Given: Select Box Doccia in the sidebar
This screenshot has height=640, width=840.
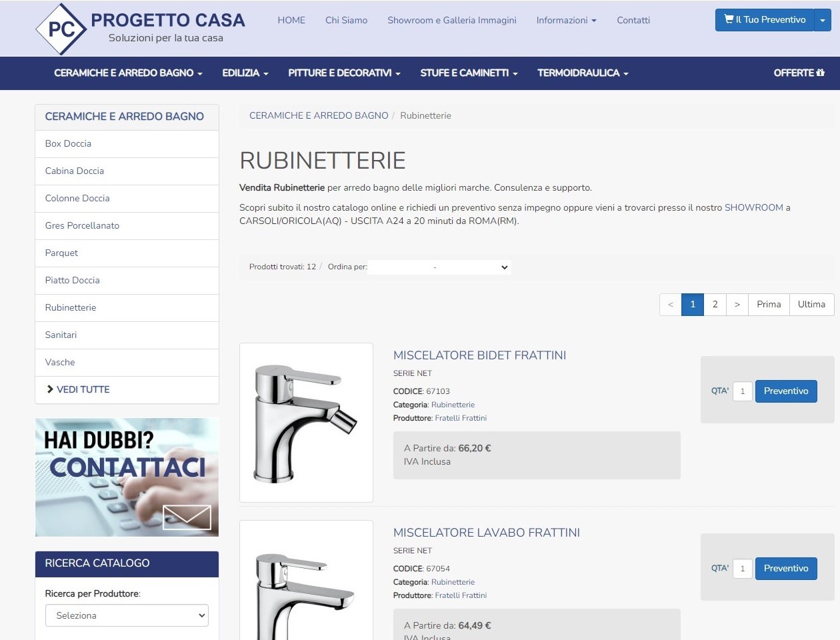Looking at the screenshot, I should pyautogui.click(x=127, y=144).
